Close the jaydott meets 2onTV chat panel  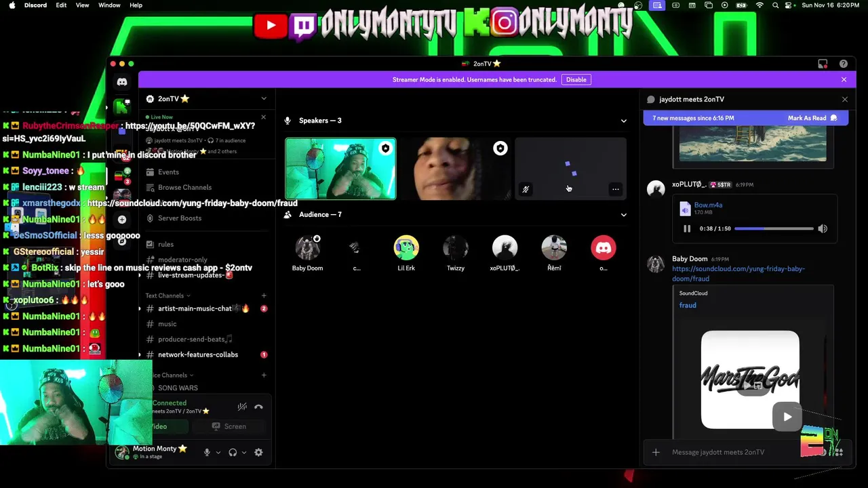844,99
